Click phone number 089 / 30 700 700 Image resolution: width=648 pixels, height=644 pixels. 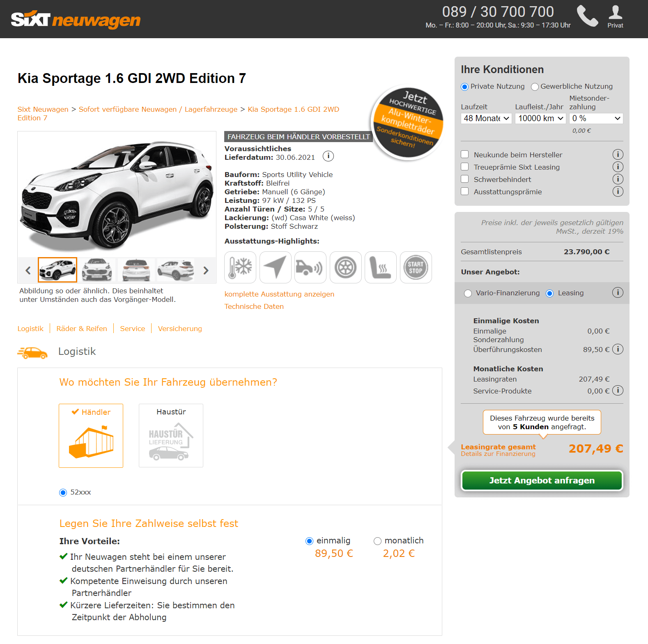pyautogui.click(x=498, y=12)
